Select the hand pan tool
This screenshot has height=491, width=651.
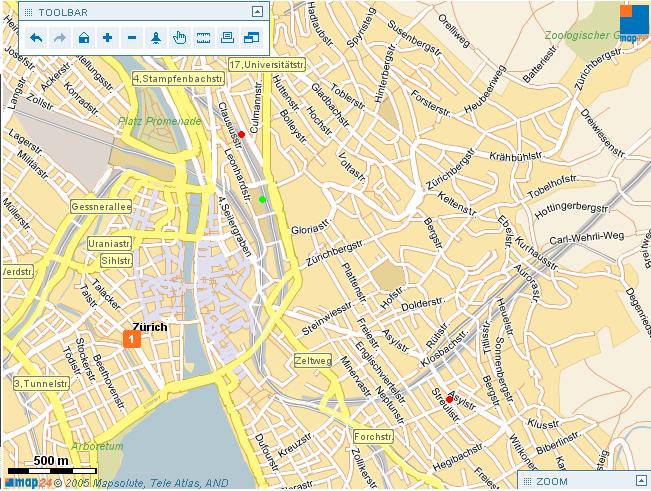(180, 38)
